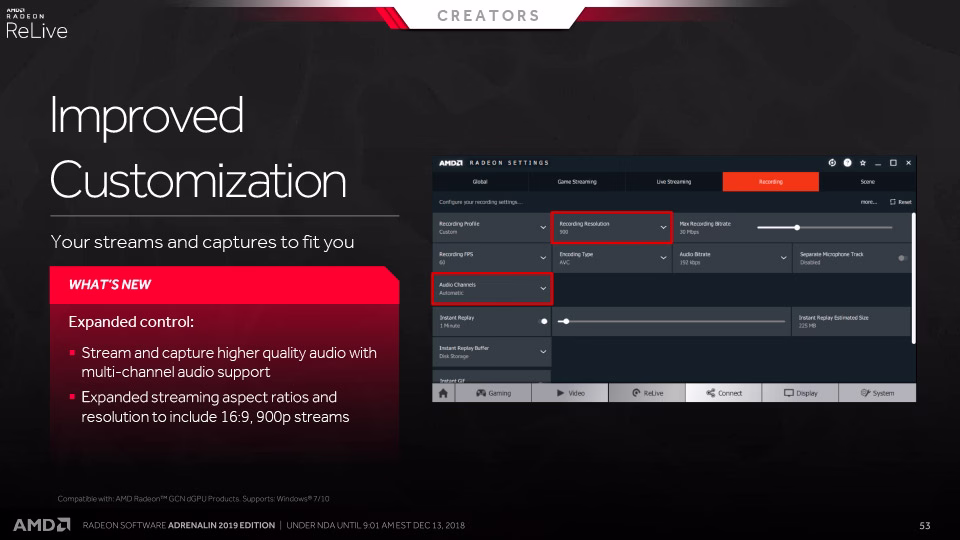
Task: Open the ReLive section
Action: click(x=647, y=393)
